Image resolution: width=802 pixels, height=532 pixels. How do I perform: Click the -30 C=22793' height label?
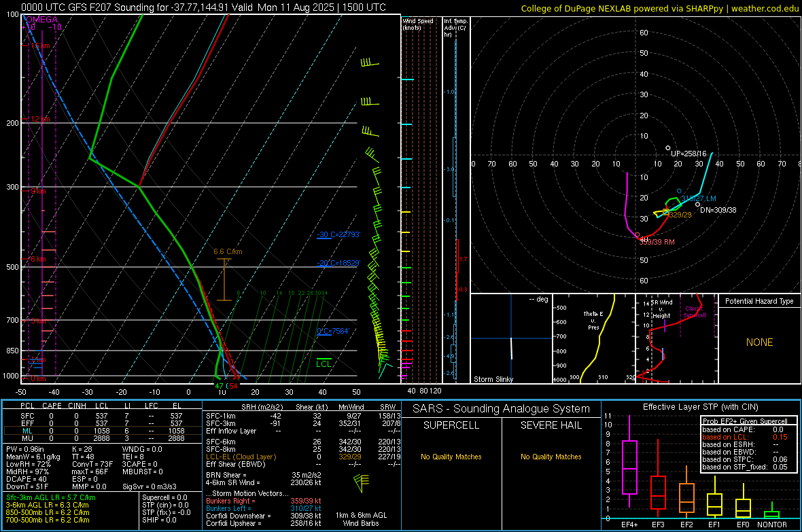pyautogui.click(x=338, y=234)
